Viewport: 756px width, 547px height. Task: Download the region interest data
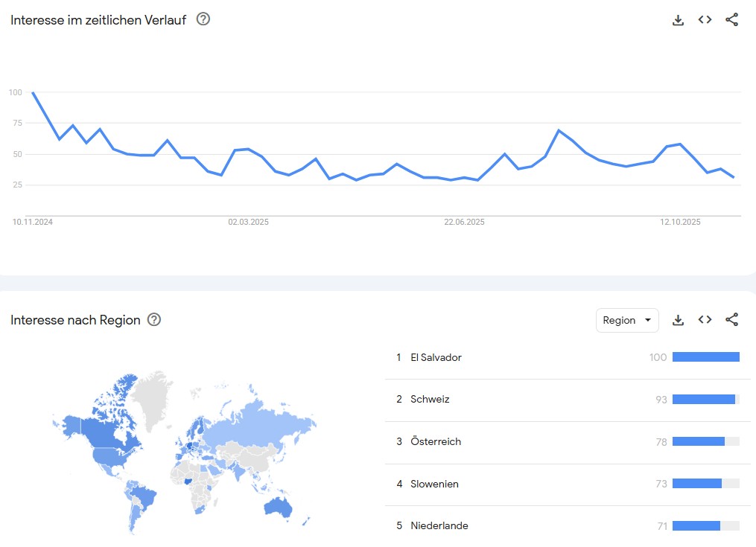pyautogui.click(x=678, y=320)
